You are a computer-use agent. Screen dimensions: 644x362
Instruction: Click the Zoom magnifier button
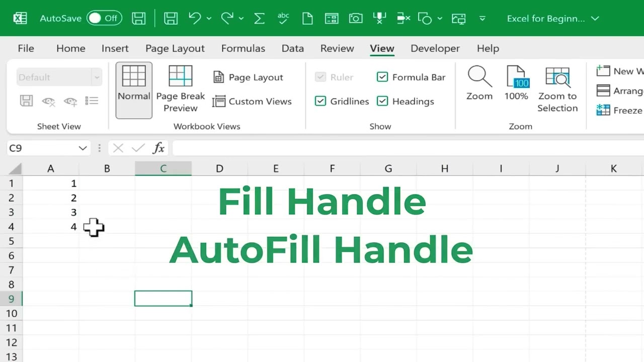coord(479,84)
